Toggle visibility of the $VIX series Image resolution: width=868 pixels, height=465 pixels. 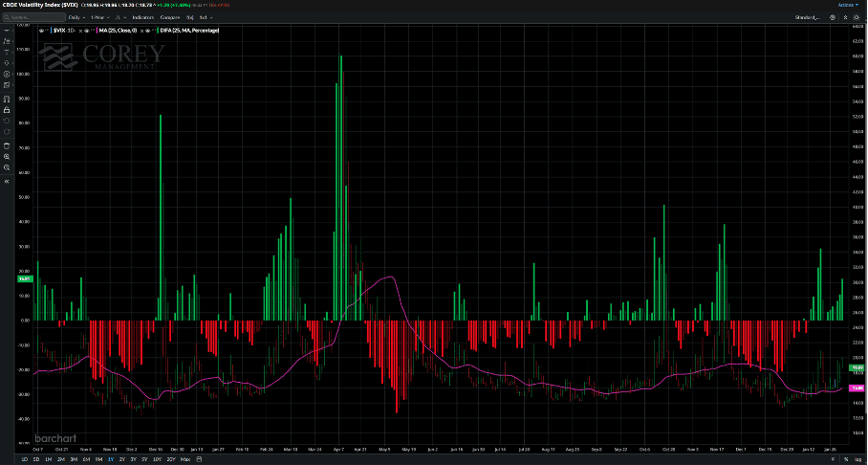41,31
